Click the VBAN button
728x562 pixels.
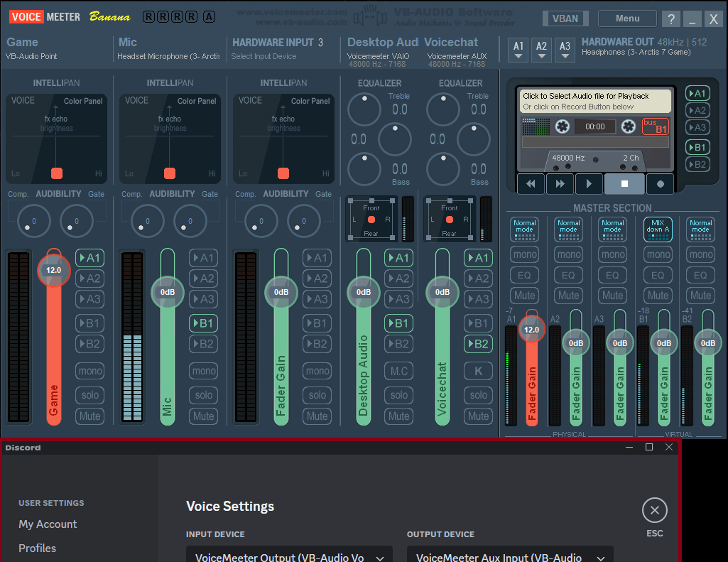pos(565,18)
